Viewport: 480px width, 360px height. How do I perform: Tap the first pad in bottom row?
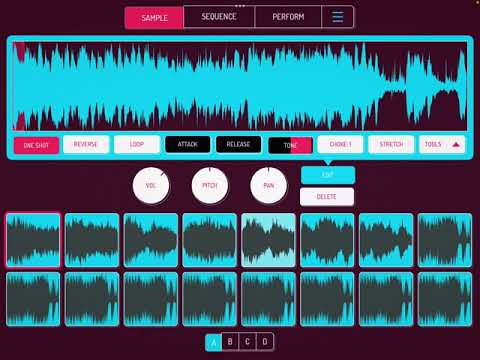(x=33, y=299)
